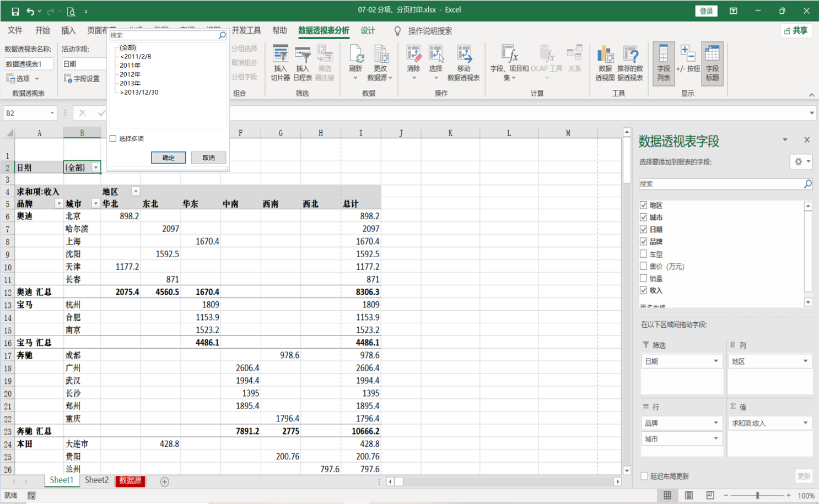The height and width of the screenshot is (504, 819).
Task: Switch to Page Break Preview icon
Action: [710, 495]
